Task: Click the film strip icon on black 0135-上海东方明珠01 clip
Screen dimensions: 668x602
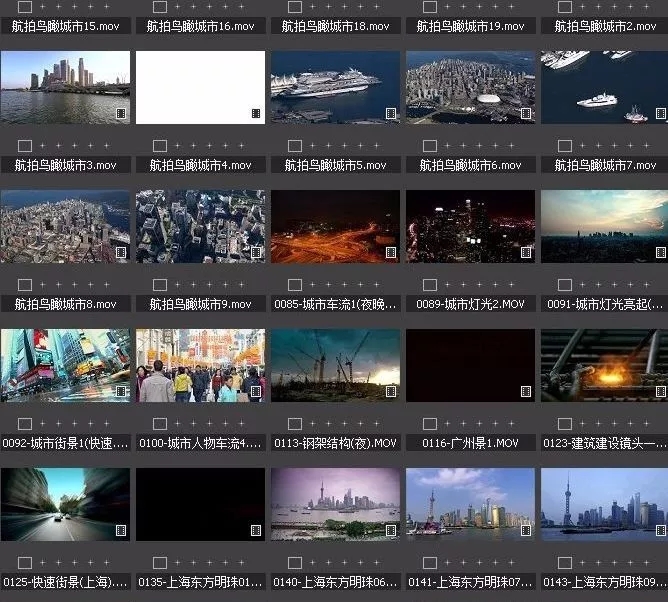Action: pyautogui.click(x=256, y=530)
